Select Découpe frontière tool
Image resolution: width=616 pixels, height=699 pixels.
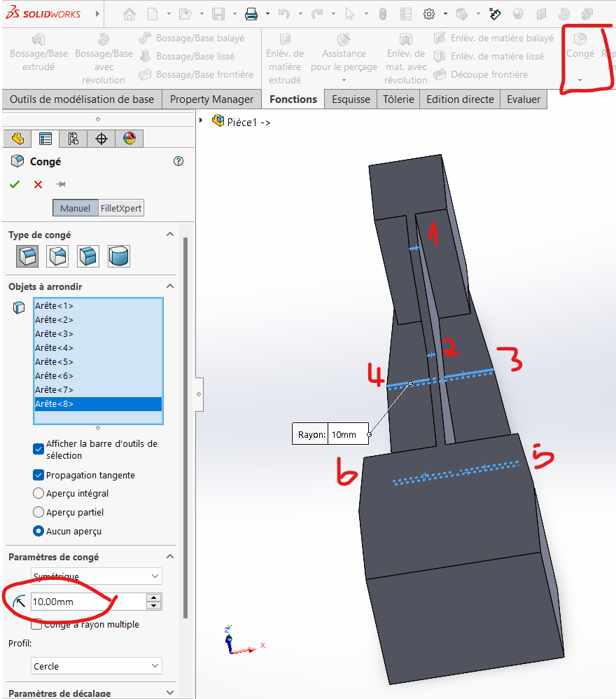coord(481,74)
